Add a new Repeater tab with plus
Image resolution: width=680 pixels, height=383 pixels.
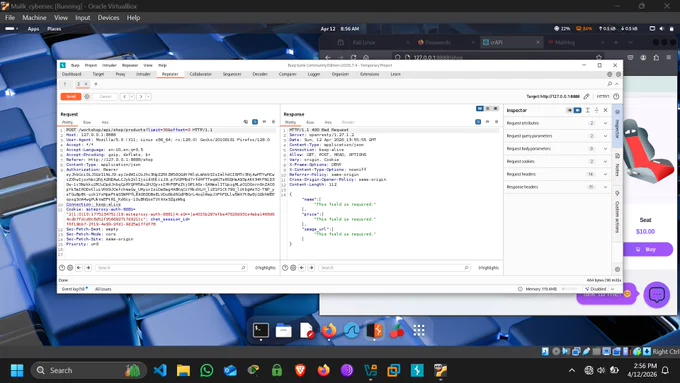[x=96, y=84]
